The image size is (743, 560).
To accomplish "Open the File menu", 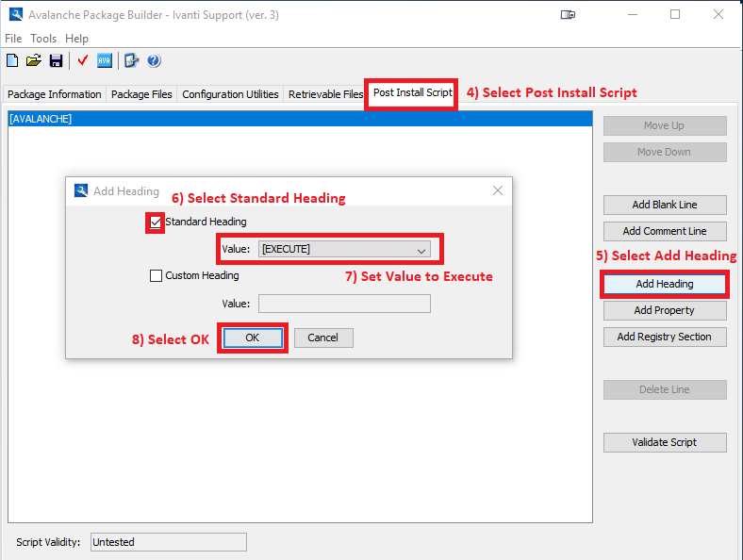I will tap(13, 39).
